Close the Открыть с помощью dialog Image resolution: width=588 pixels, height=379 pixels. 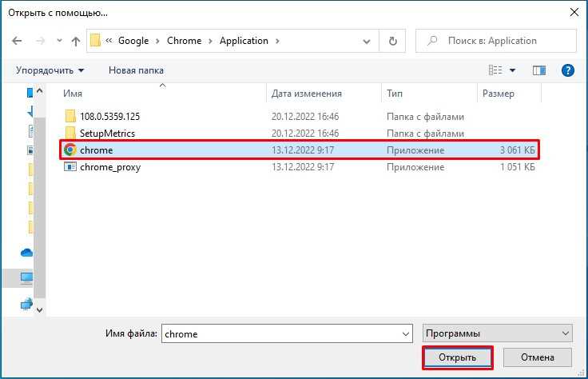(x=574, y=12)
